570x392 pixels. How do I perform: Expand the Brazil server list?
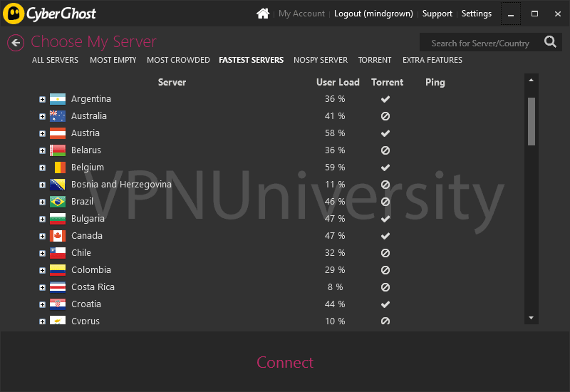(x=42, y=202)
